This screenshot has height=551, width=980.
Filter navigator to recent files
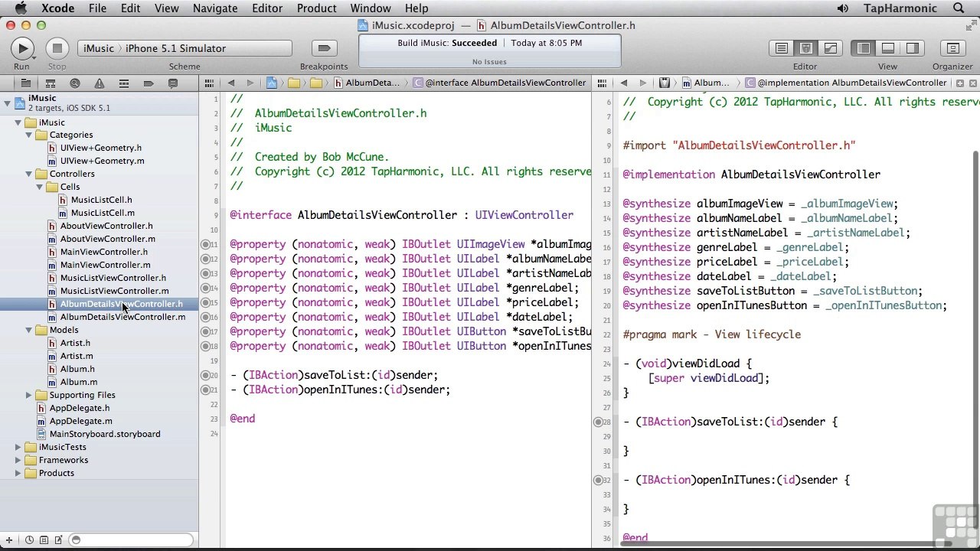(x=29, y=540)
